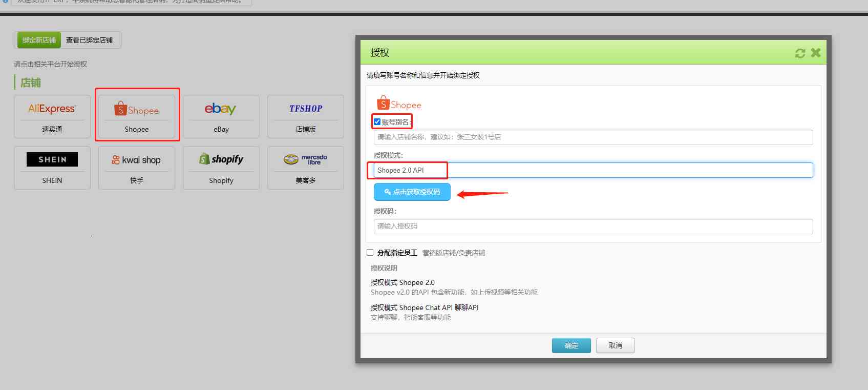Confirm with the 确定 button
The width and height of the screenshot is (868, 390).
(571, 345)
